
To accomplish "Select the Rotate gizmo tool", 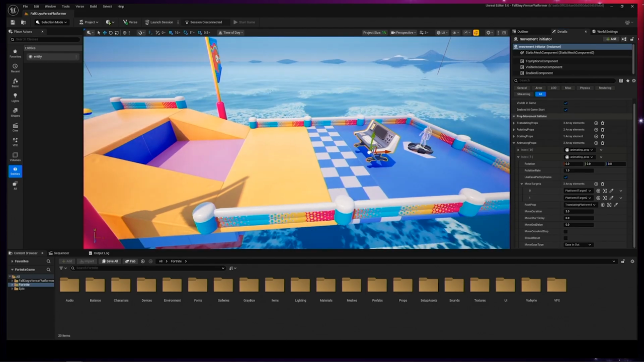I will (110, 33).
